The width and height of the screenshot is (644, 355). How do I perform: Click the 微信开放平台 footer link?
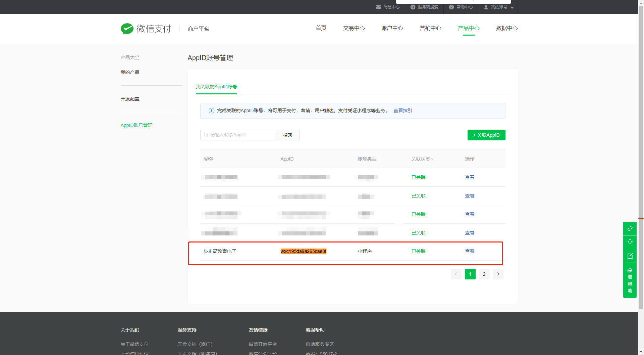263,344
